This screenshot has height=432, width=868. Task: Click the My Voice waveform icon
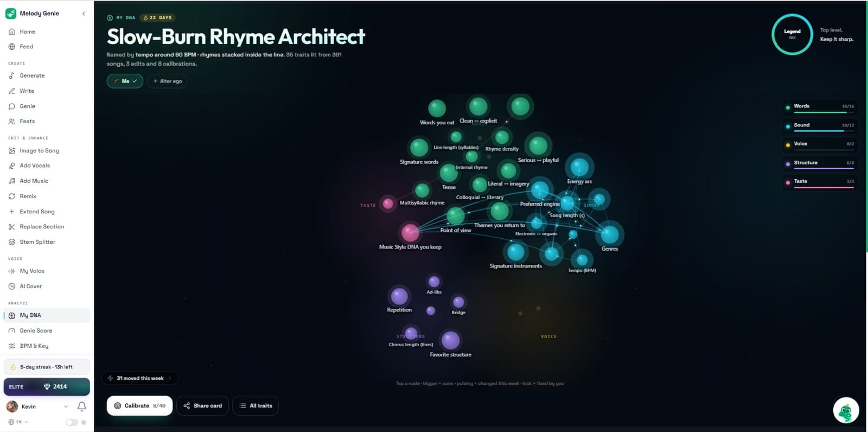pos(12,271)
